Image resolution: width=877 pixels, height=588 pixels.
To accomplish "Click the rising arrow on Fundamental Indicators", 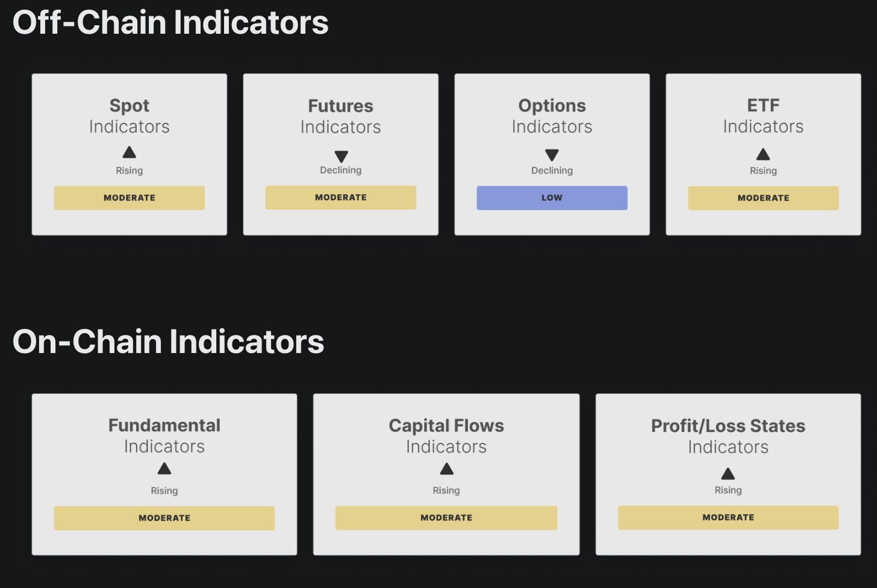I will 164,468.
